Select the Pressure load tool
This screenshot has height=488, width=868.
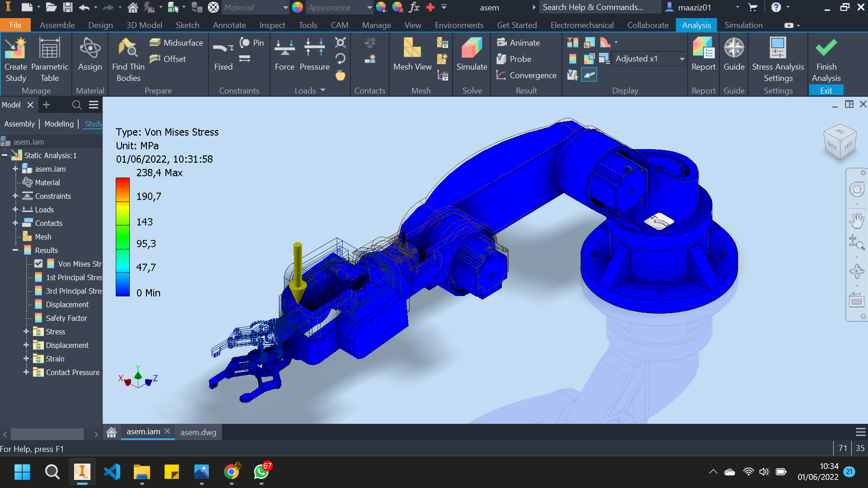click(315, 54)
